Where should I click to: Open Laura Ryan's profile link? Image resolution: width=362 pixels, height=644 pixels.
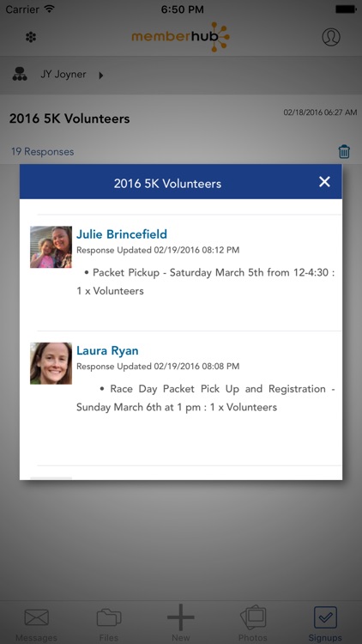[x=107, y=350]
